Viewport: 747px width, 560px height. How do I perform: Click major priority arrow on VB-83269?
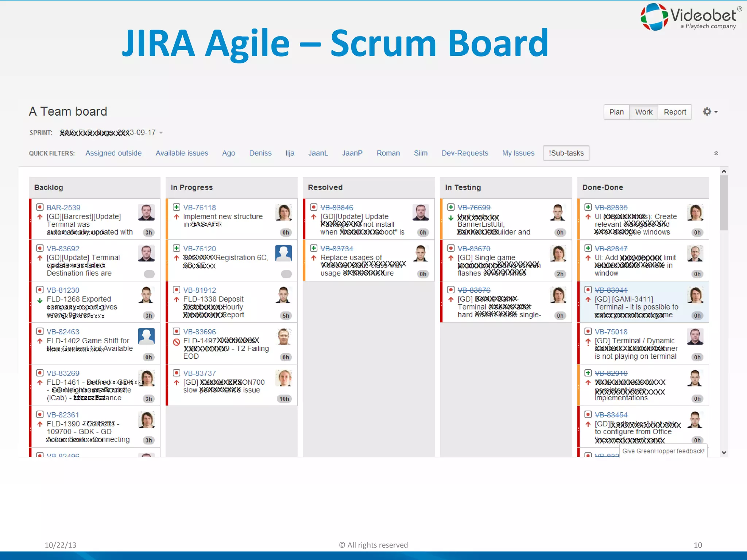tap(40, 383)
